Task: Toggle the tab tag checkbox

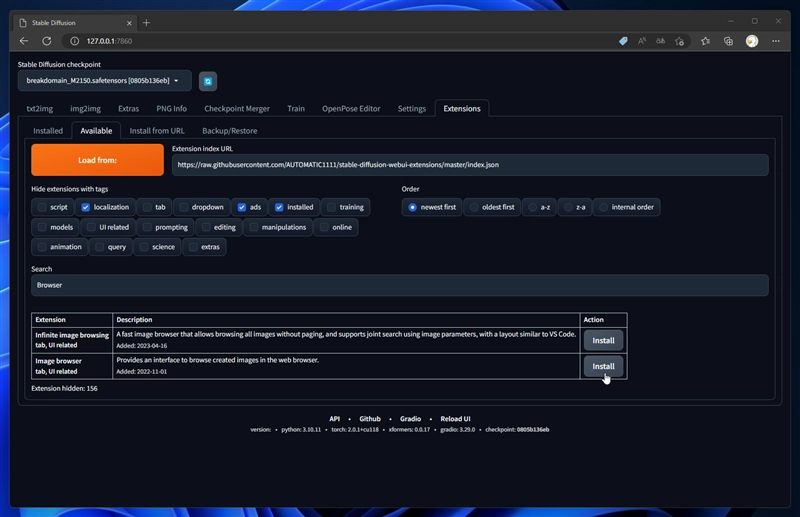Action: [x=147, y=207]
